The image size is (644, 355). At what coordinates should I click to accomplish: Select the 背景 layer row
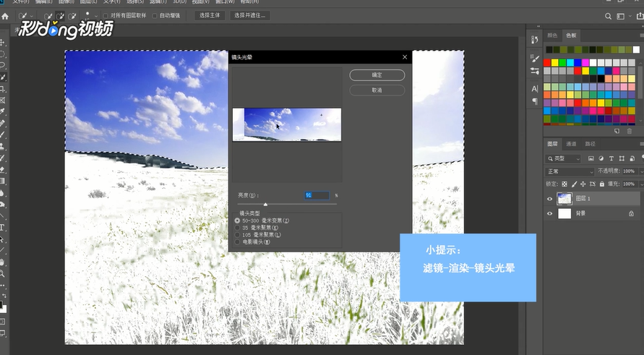[x=593, y=214]
